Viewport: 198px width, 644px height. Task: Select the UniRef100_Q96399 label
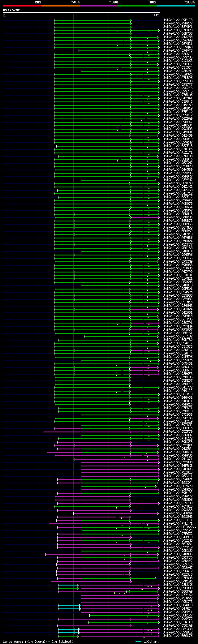coord(178,40)
